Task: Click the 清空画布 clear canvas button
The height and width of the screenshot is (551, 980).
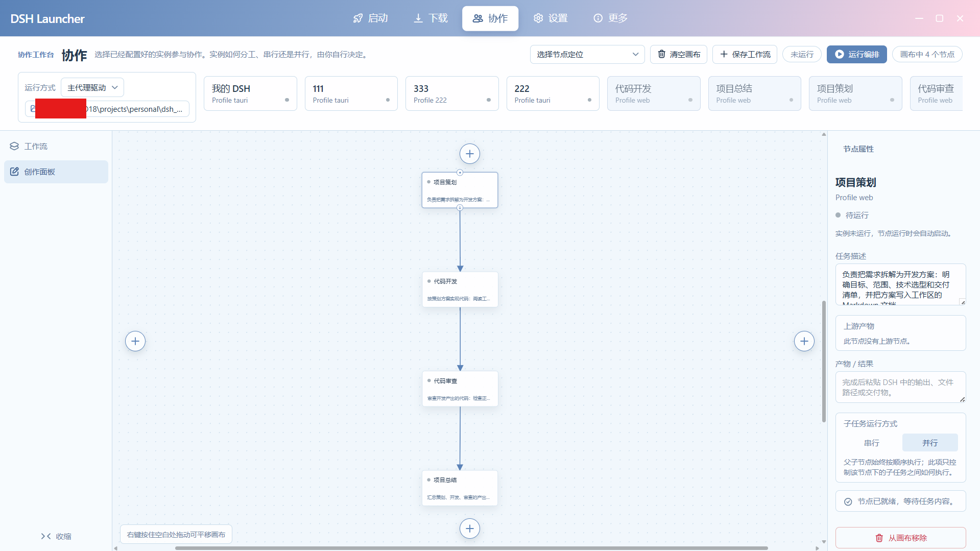Action: (x=679, y=54)
